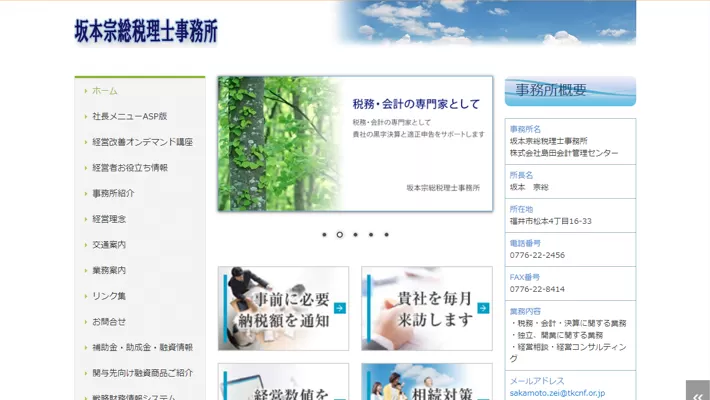This screenshot has width=710, height=400.
Task: Click the double-chevron button at bottom right
Action: coord(697,391)
